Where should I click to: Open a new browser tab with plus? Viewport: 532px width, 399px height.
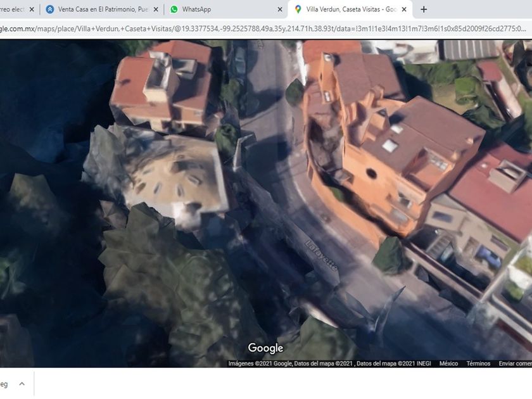[x=424, y=9]
